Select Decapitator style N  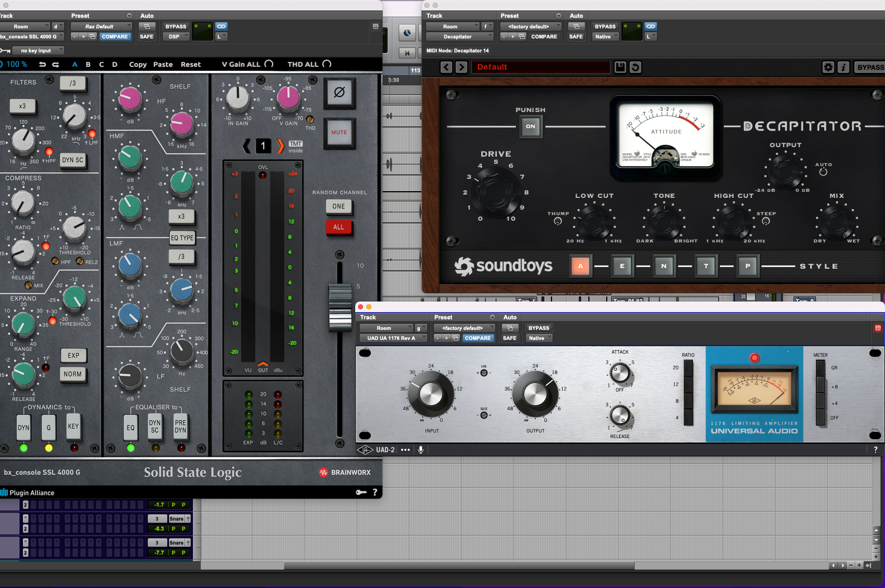click(x=664, y=266)
